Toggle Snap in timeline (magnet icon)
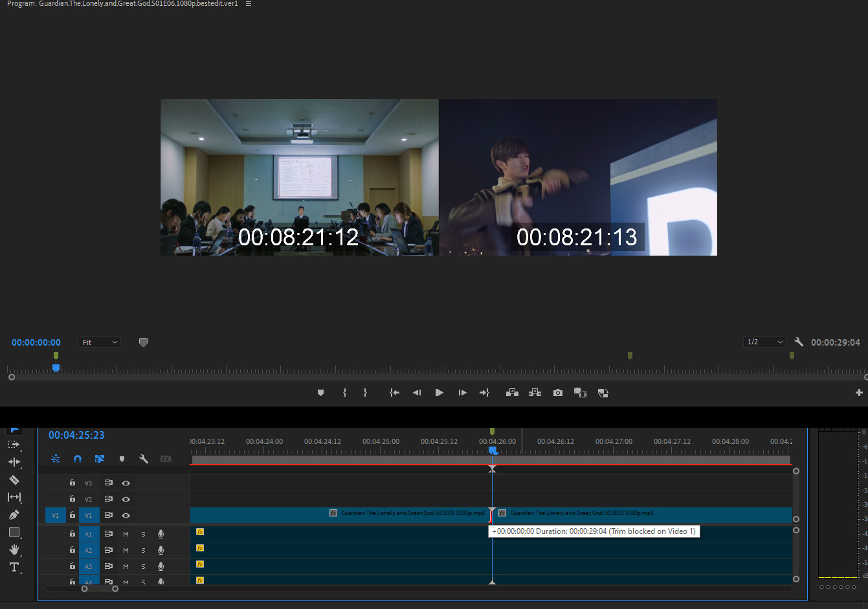 coord(78,459)
